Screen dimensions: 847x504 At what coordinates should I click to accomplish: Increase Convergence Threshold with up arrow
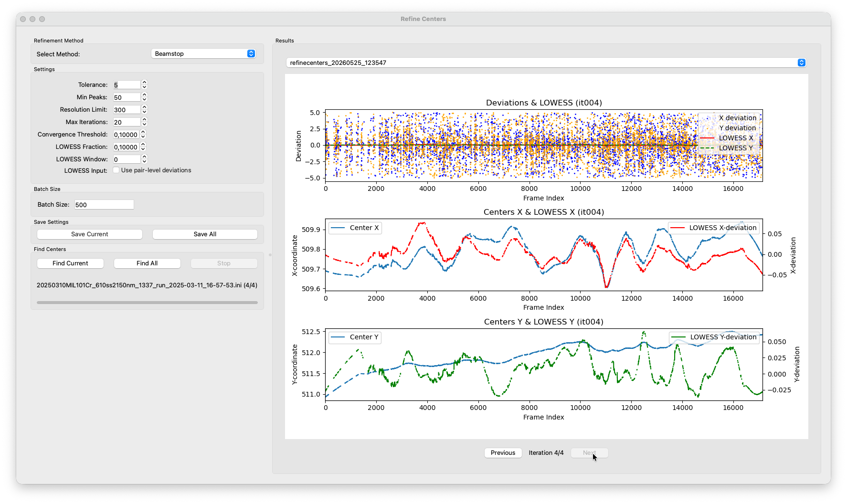(x=143, y=132)
